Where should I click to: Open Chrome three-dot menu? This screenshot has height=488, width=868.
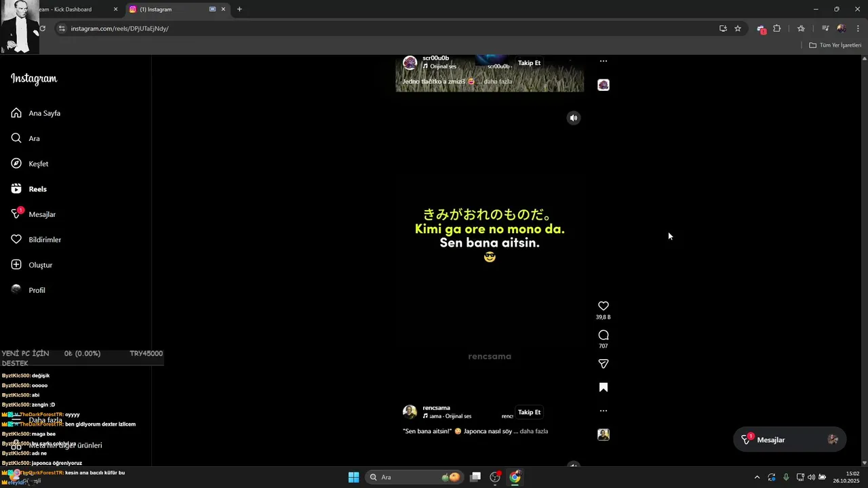[858, 28]
